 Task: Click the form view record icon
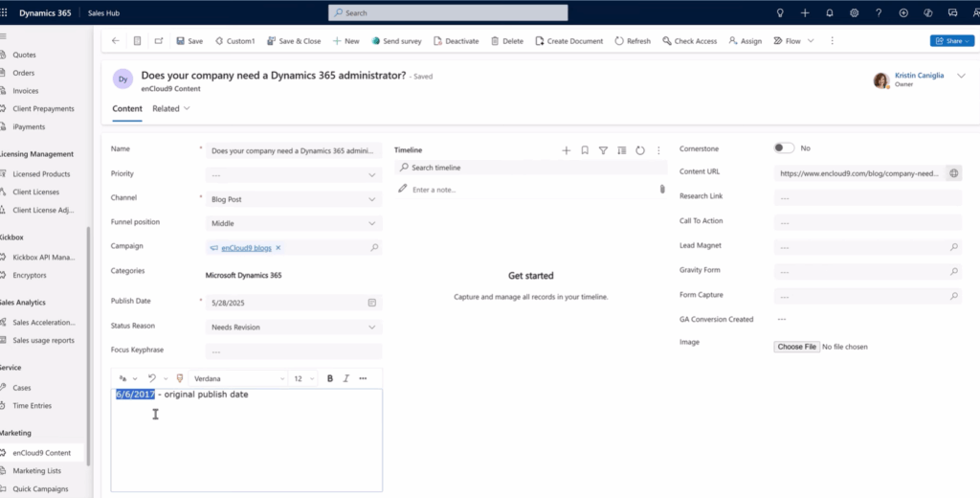pyautogui.click(x=138, y=40)
